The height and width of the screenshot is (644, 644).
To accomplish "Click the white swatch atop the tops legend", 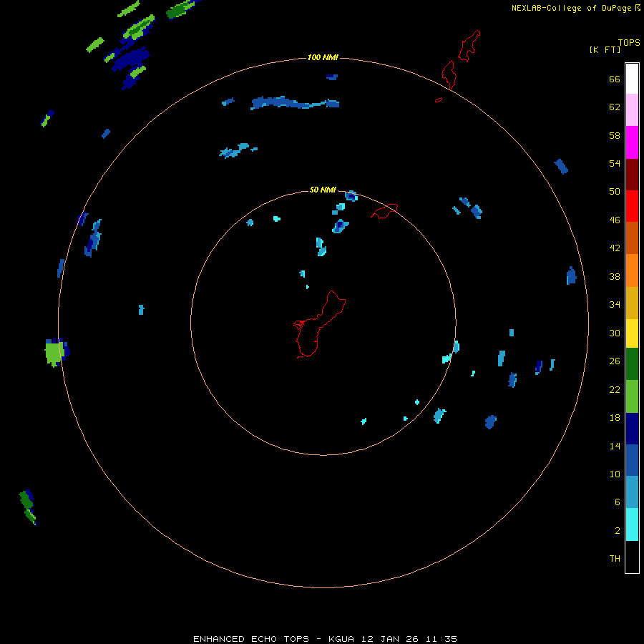I will tap(632, 79).
